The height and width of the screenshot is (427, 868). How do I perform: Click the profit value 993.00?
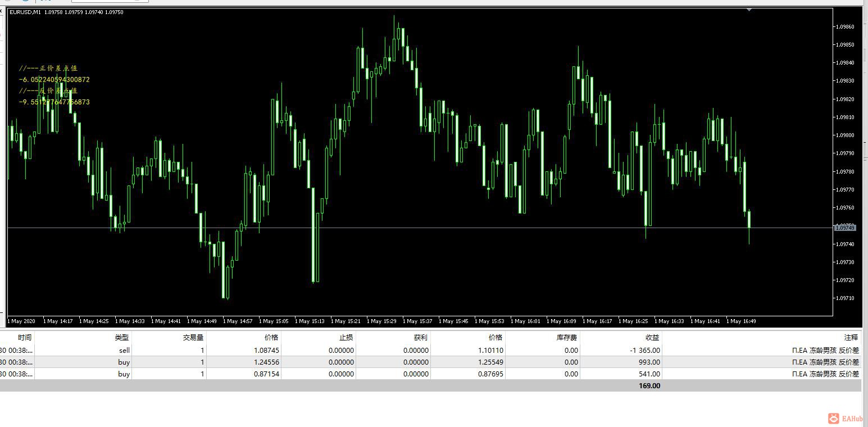649,362
